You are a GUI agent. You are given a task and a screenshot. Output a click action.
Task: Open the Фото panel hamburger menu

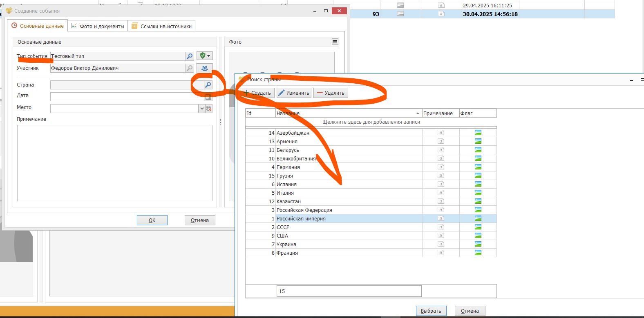335,42
